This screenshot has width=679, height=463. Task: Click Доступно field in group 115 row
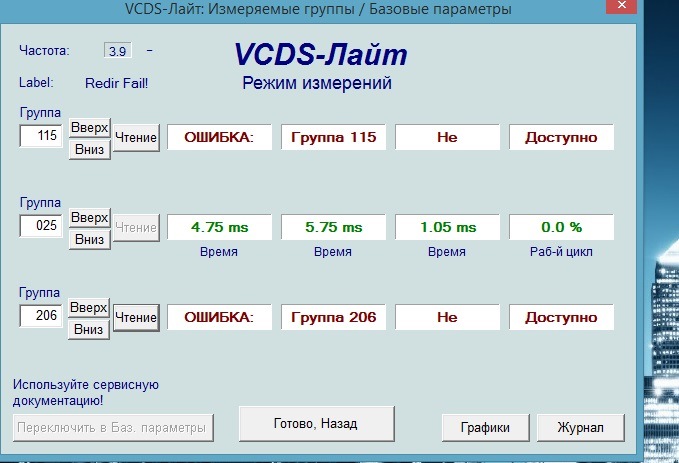pos(561,137)
